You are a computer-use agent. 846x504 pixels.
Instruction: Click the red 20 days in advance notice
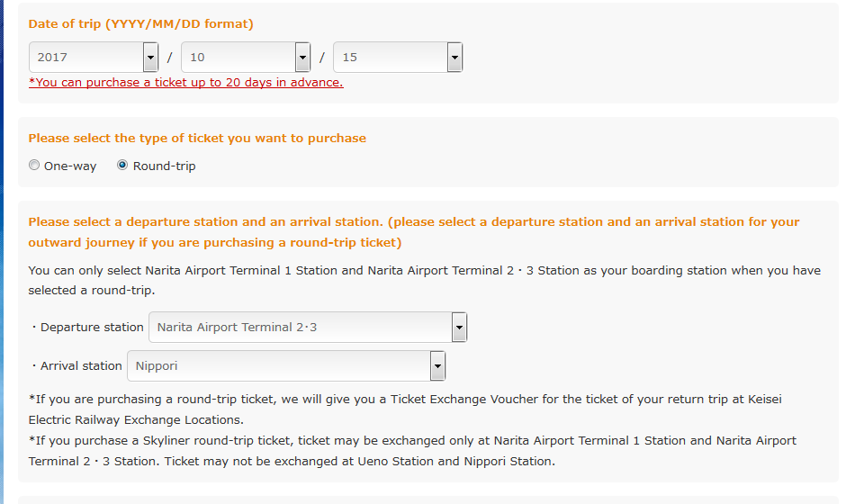pyautogui.click(x=185, y=83)
